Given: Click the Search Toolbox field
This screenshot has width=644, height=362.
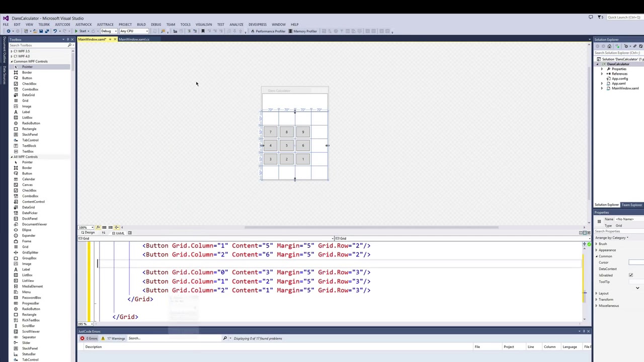Looking at the screenshot, I should (x=38, y=45).
